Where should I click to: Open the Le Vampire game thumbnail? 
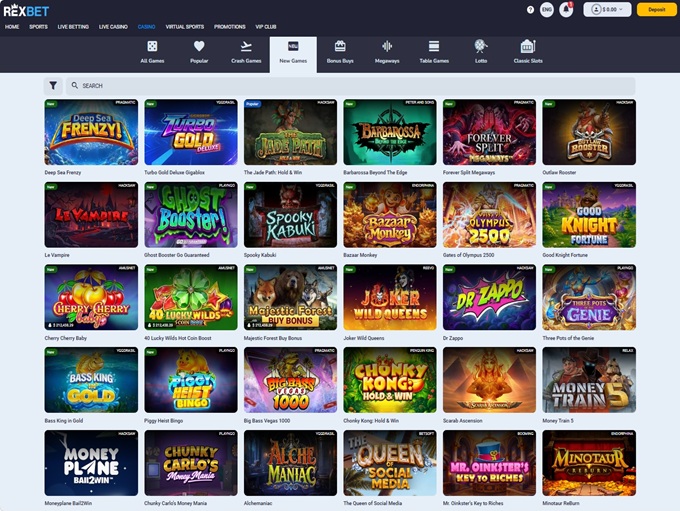[91, 215]
